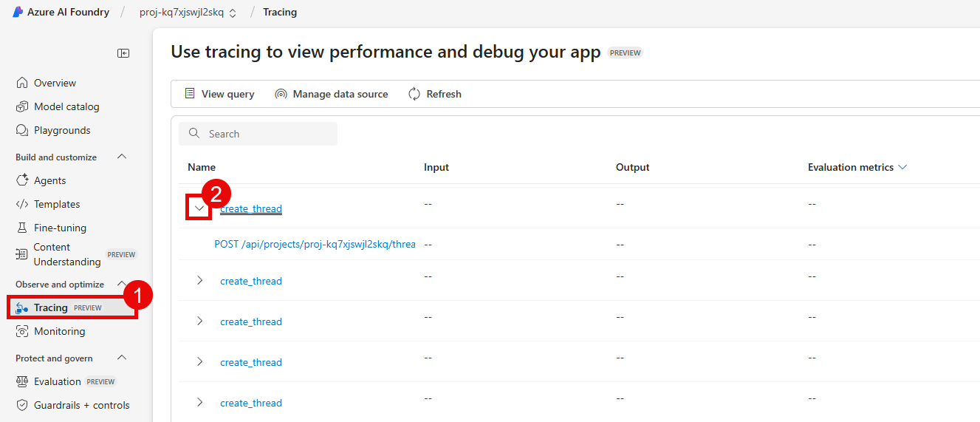The image size is (980, 422).
Task: Click the Refresh circular arrows icon
Action: tap(414, 94)
